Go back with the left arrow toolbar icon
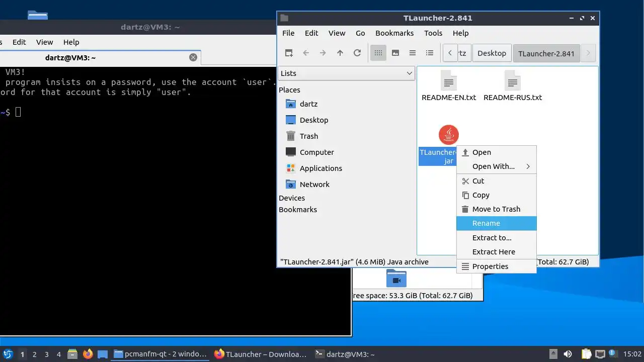 (306, 53)
